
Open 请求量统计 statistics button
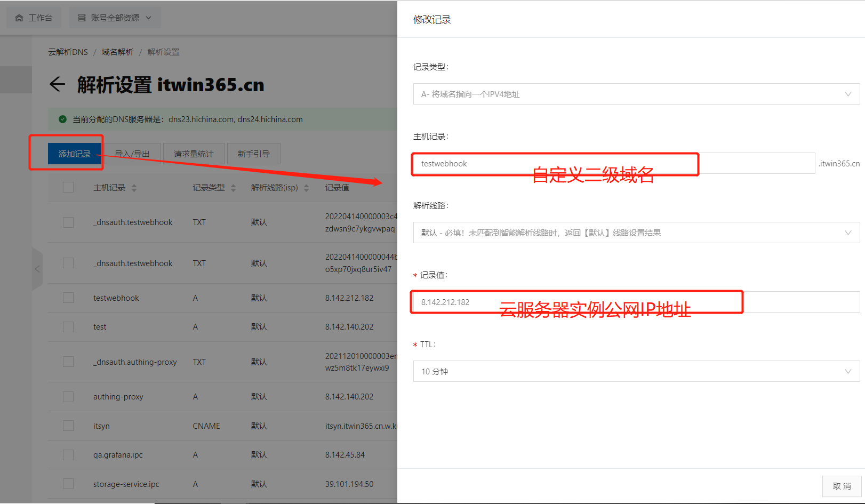[194, 154]
